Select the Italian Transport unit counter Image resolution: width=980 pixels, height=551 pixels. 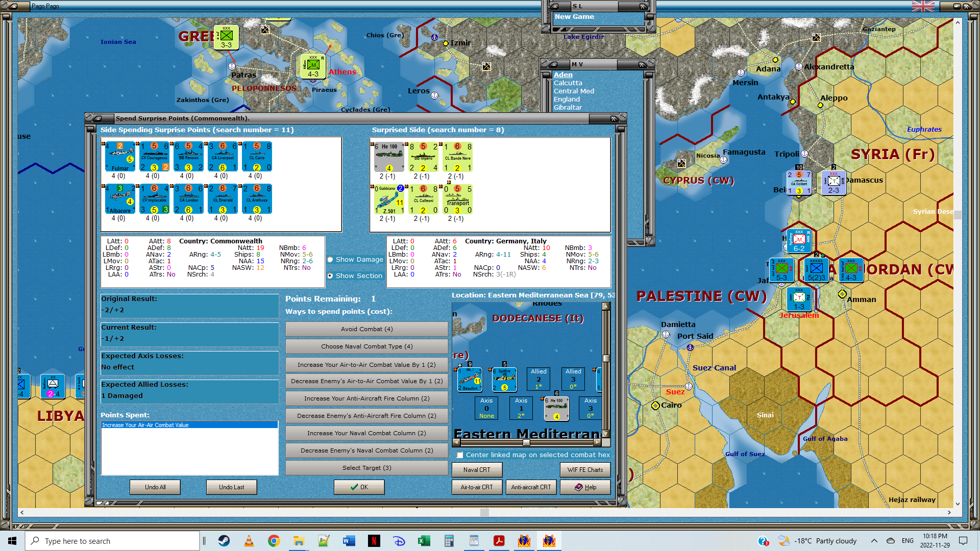click(x=457, y=199)
